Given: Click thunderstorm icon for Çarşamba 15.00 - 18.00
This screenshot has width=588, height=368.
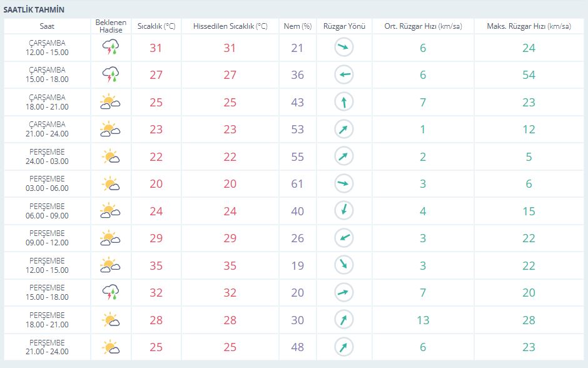Looking at the screenshot, I should (111, 74).
